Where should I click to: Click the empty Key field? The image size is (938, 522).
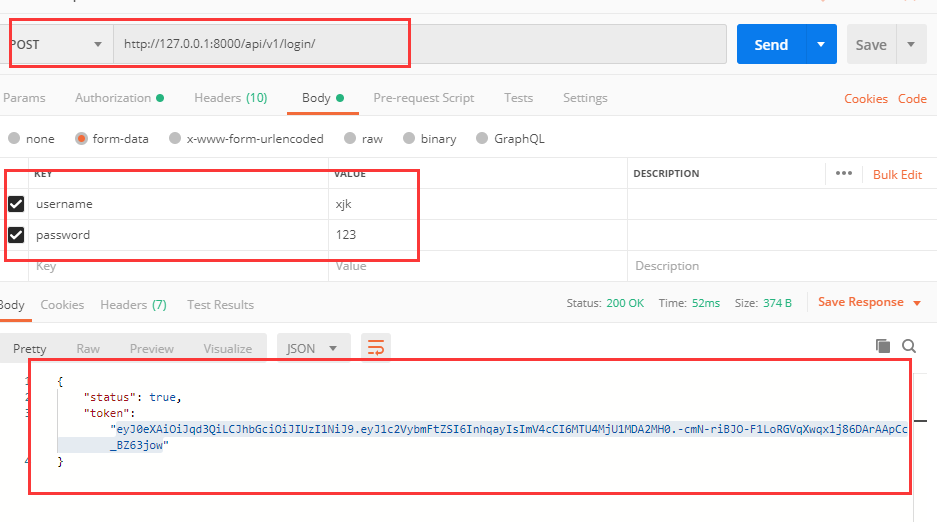coord(178,266)
